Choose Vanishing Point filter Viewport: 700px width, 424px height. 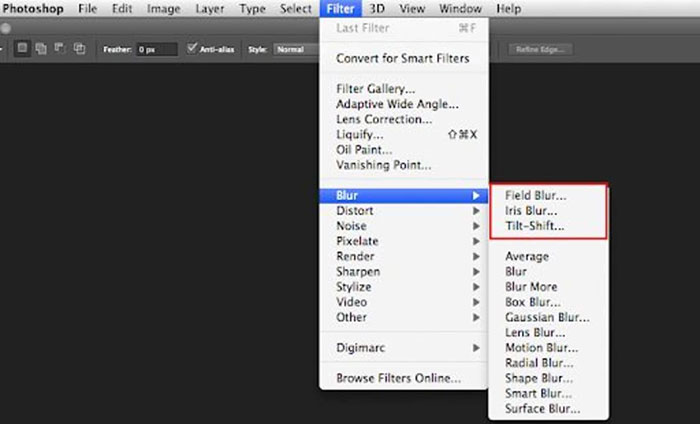click(x=404, y=165)
